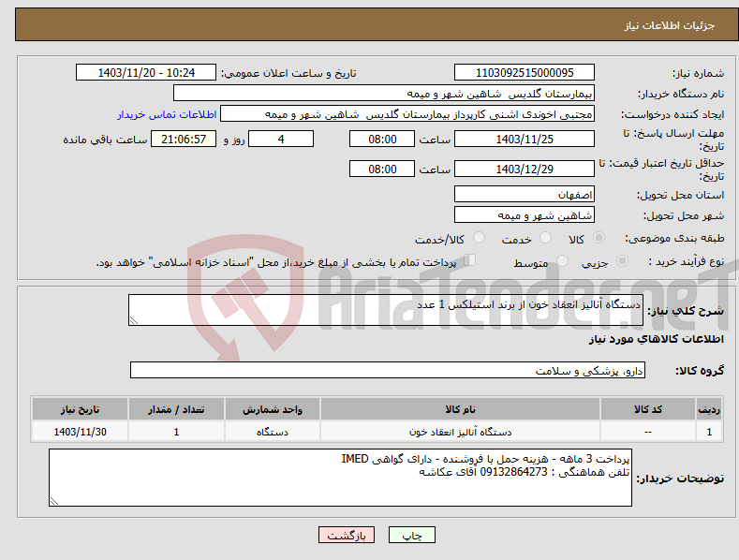The height and width of the screenshot is (560, 739).
Task: Select the متوسط purchase type radio
Action: (x=562, y=260)
